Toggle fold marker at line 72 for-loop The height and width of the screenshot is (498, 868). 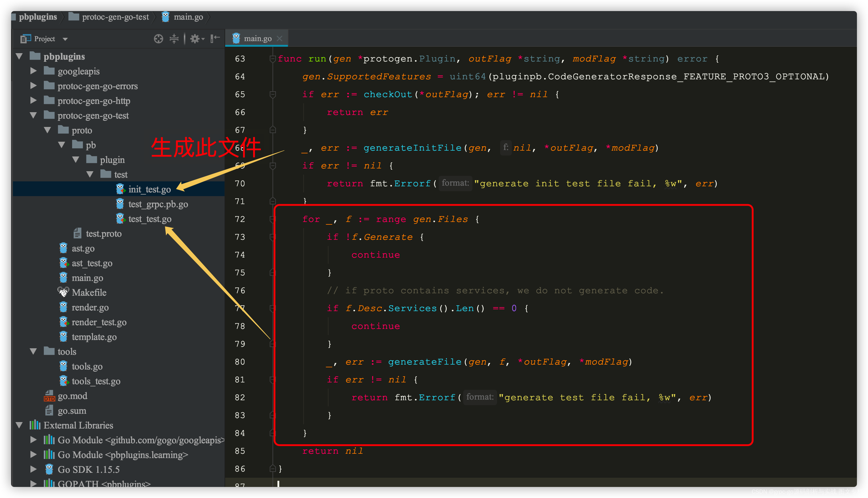[x=273, y=219]
